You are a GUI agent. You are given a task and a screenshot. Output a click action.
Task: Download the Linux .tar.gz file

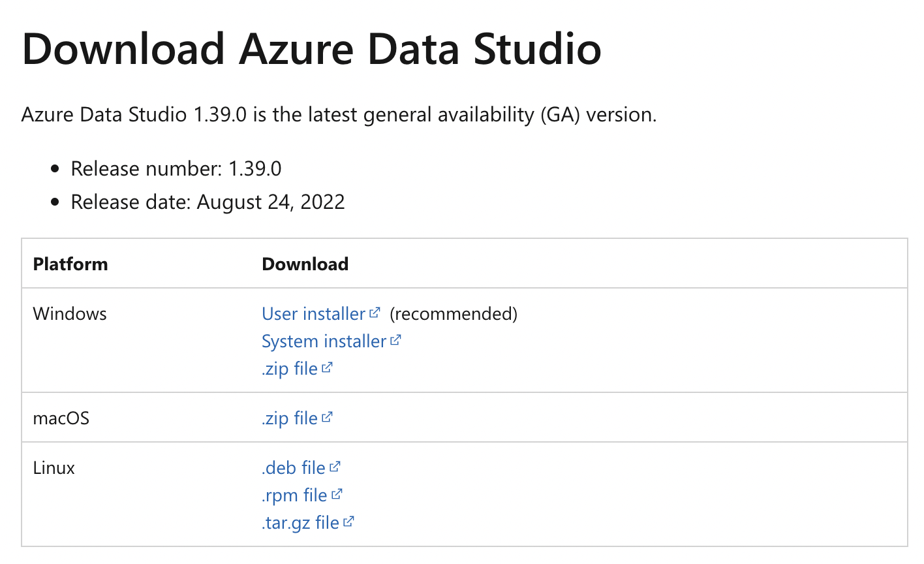point(304,522)
